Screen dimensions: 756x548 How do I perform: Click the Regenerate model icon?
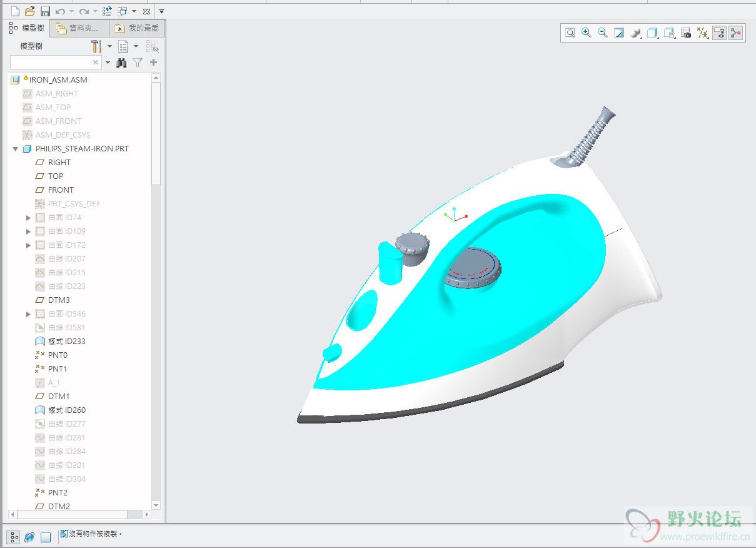click(x=107, y=11)
